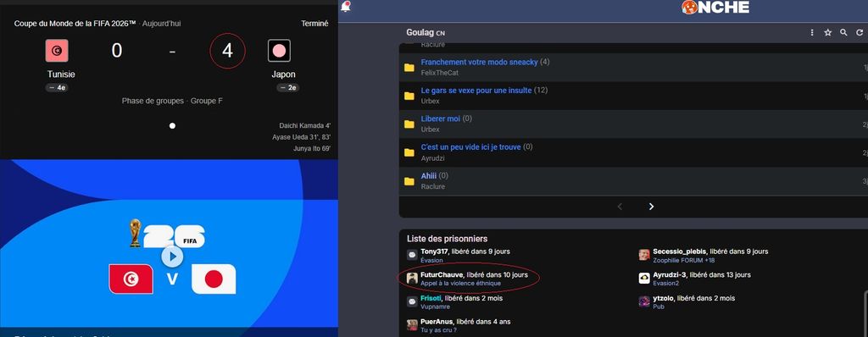Click the Onche logo at the top
Screen dimensions: 868x337
click(x=715, y=7)
